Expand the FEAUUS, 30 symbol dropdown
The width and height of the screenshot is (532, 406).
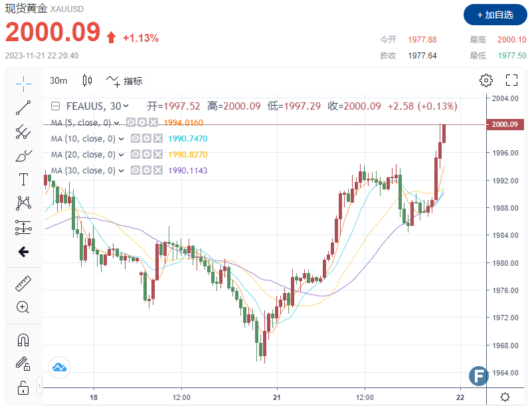click(126, 106)
